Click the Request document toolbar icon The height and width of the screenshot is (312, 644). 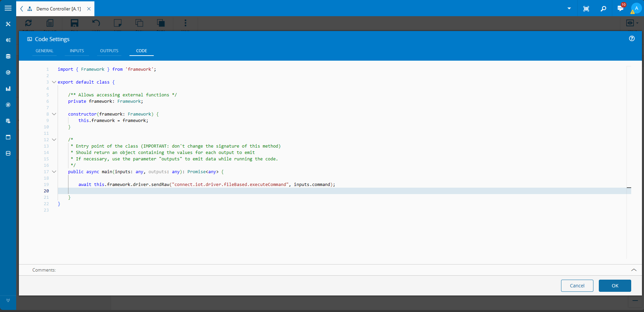click(50, 23)
